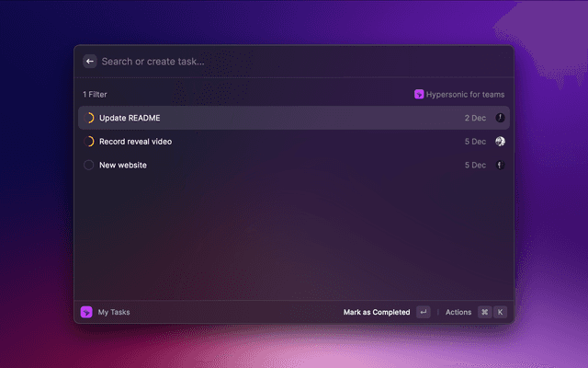Click the Hypersonic logo in the header
This screenshot has width=588, height=368.
coord(419,95)
